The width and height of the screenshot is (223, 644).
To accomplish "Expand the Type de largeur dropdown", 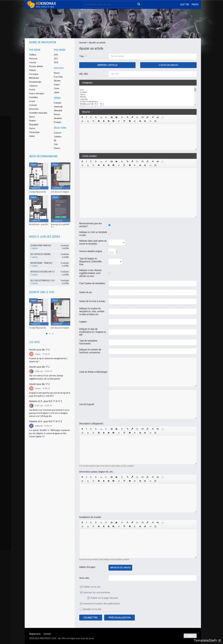I will (x=115, y=261).
